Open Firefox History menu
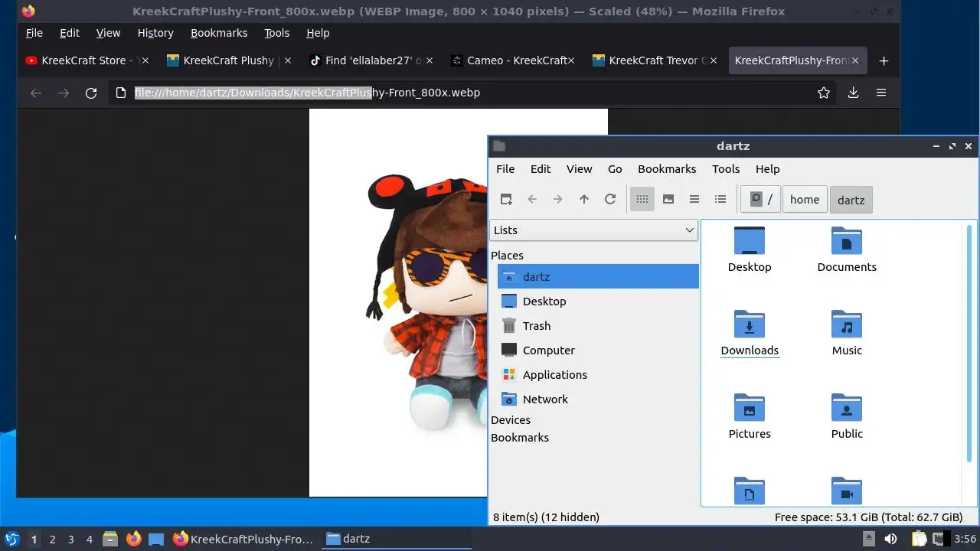 pos(155,33)
